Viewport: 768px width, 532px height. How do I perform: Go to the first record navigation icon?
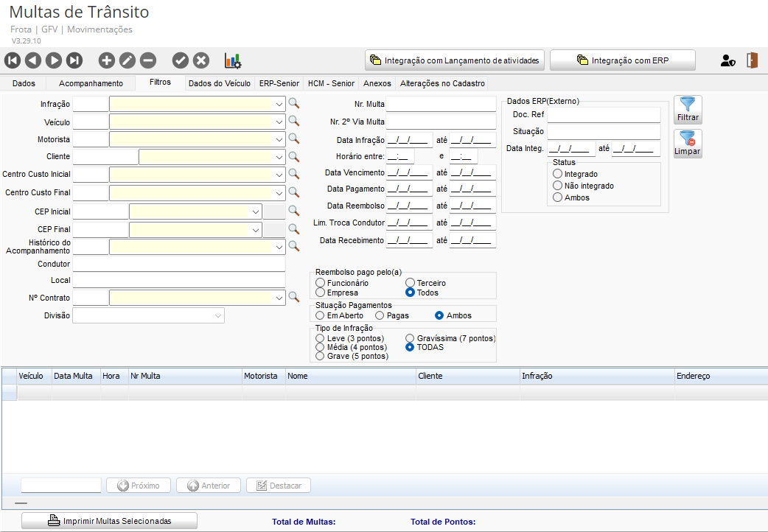point(13,60)
